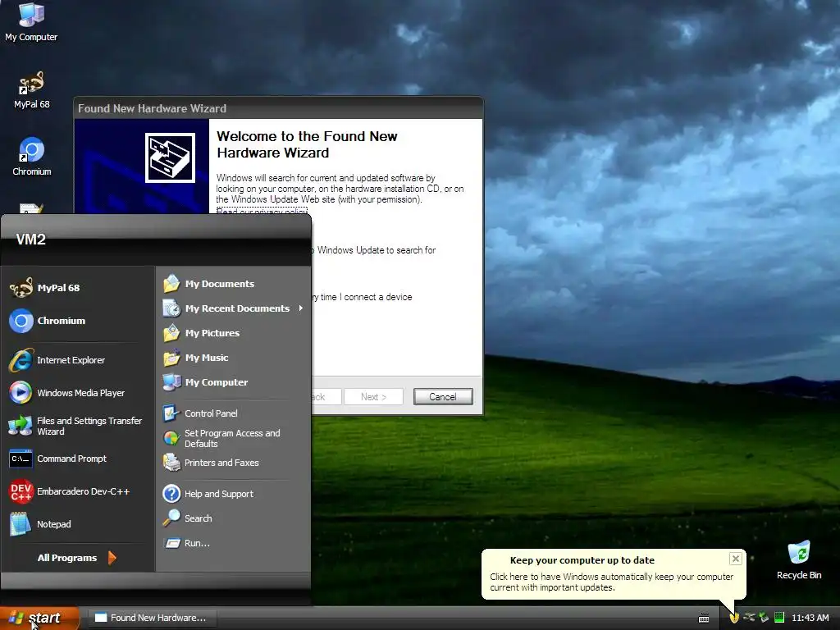Open Chromium in the Start menu pinned list
Image resolution: width=840 pixels, height=630 pixels.
click(78, 321)
